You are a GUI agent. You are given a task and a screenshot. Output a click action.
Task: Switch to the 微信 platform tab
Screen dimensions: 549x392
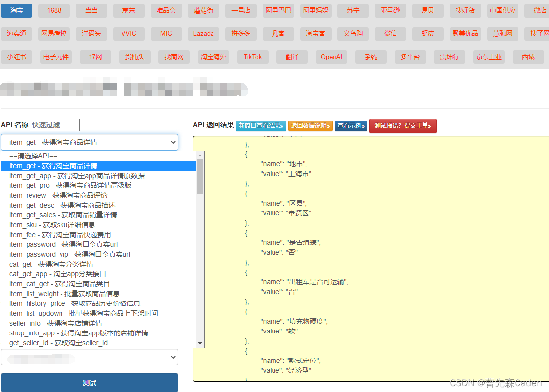(391, 33)
